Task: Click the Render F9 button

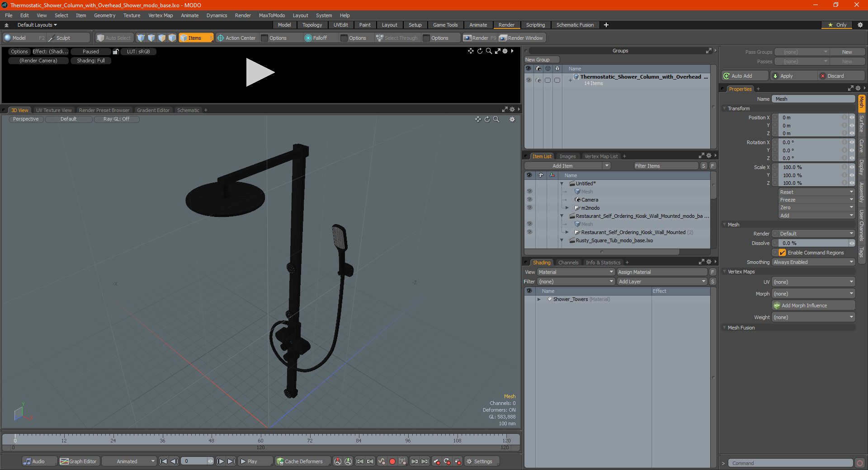Action: point(480,38)
